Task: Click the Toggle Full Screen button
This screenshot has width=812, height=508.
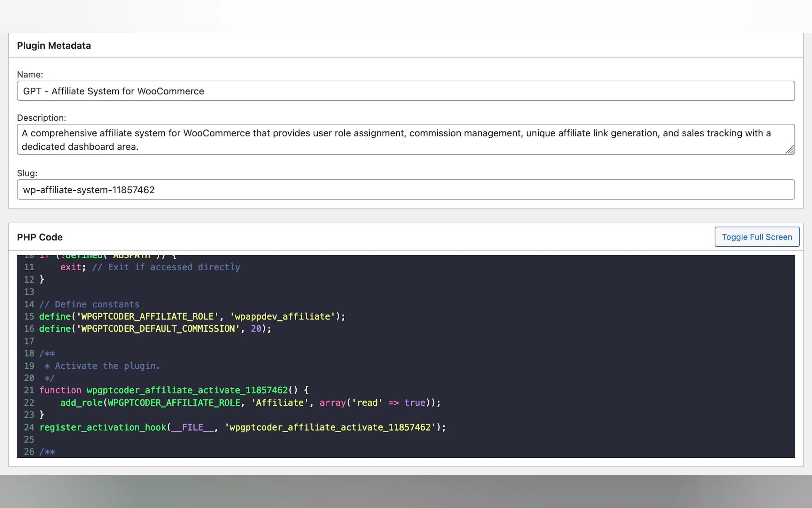Action: pos(757,237)
